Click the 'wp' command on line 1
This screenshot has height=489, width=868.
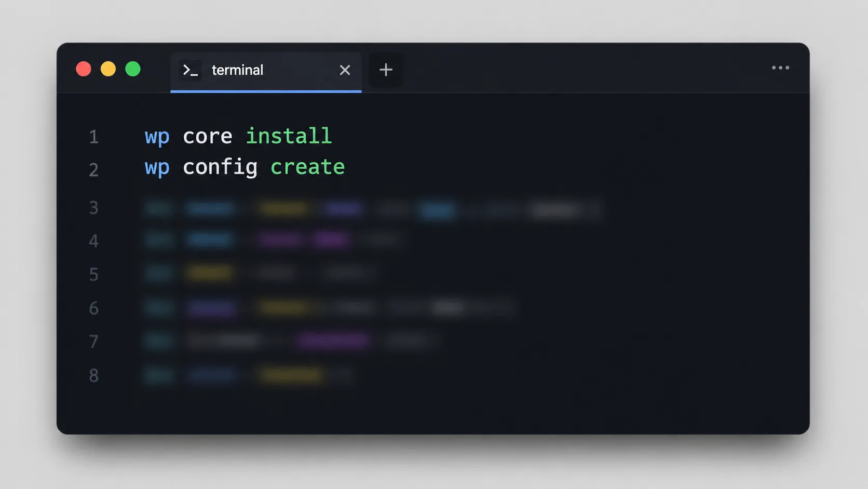[157, 138]
